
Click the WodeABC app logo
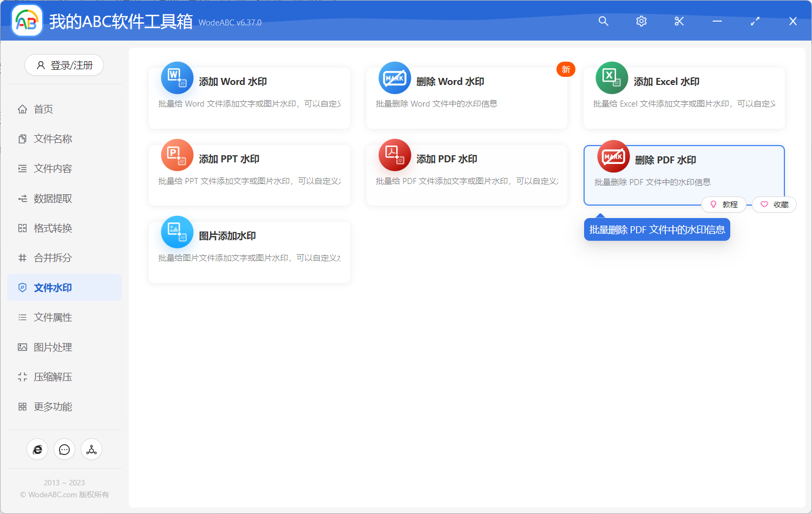click(27, 21)
